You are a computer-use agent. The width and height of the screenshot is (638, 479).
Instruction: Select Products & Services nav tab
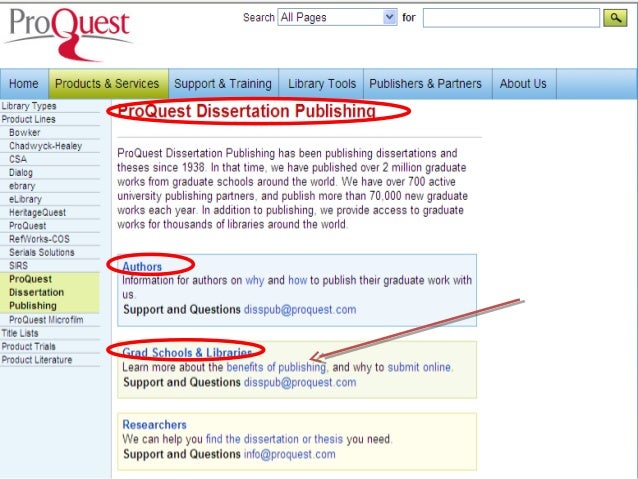[x=107, y=83]
